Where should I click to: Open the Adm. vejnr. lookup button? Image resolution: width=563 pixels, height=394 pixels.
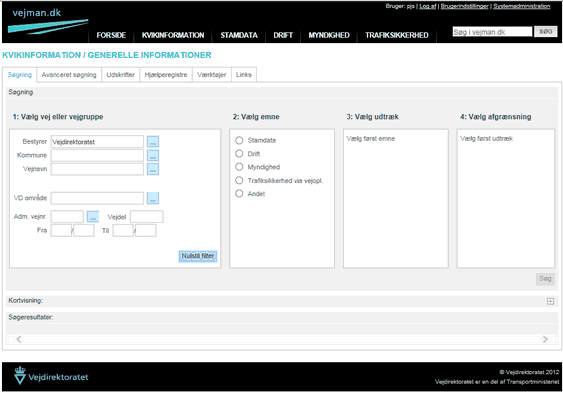point(93,217)
